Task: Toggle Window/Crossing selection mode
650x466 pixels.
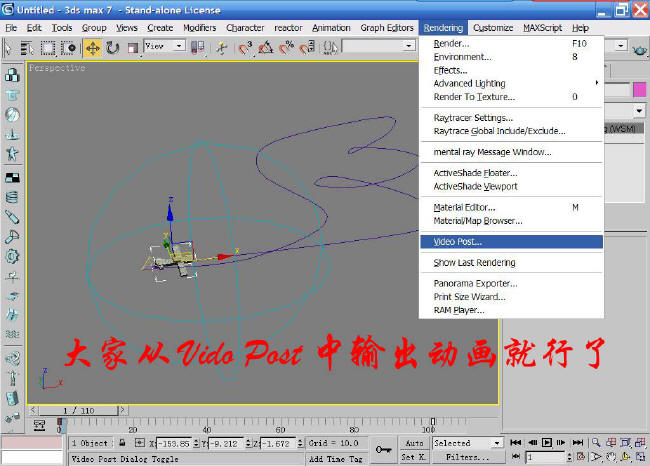Action: tap(68, 48)
